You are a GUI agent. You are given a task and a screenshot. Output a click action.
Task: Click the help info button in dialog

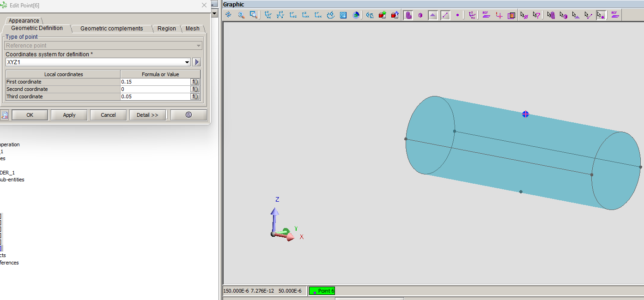188,115
